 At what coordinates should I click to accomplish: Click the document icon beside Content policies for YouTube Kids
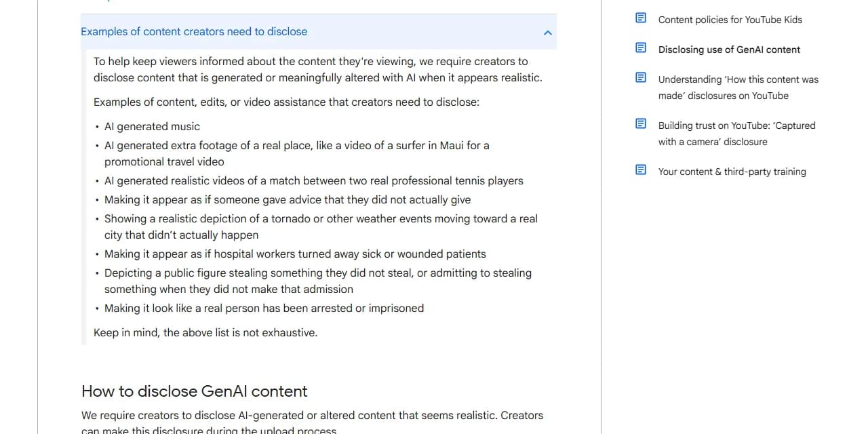(641, 18)
